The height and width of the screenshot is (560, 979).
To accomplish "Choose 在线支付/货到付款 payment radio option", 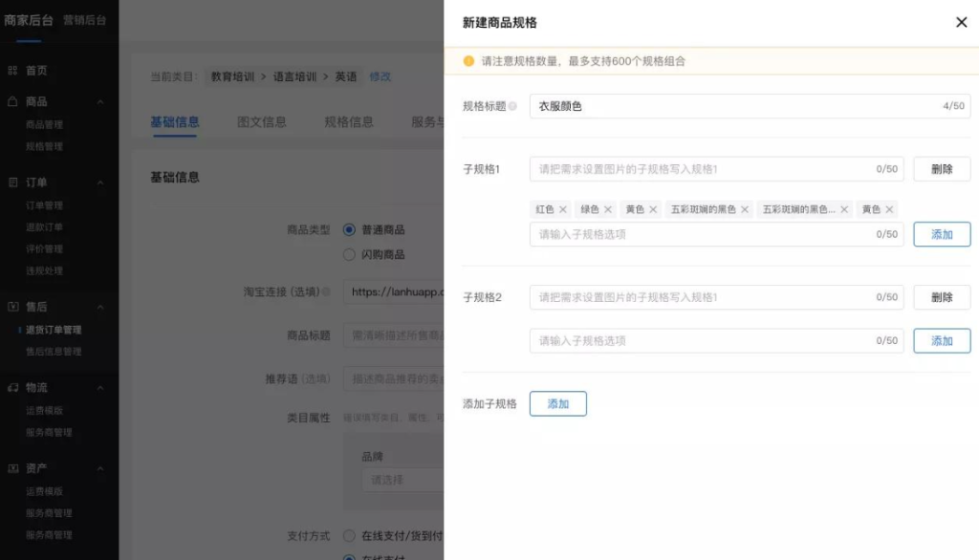I will pyautogui.click(x=349, y=536).
